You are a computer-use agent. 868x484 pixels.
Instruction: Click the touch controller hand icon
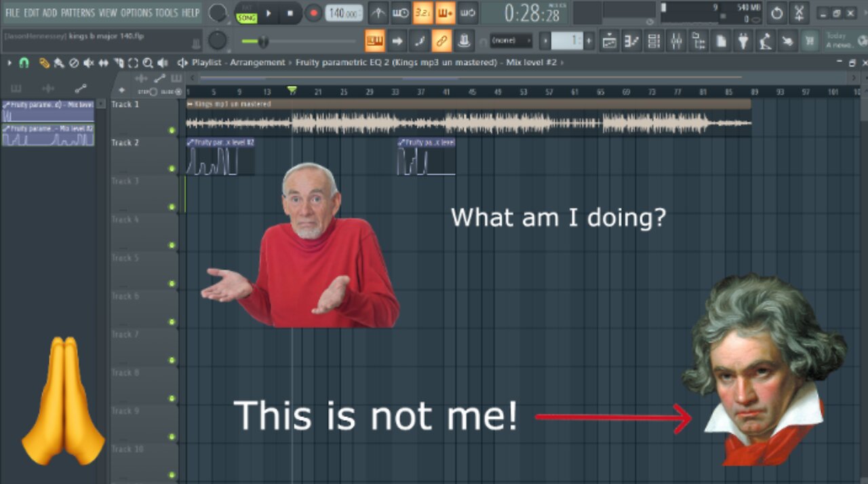787,41
